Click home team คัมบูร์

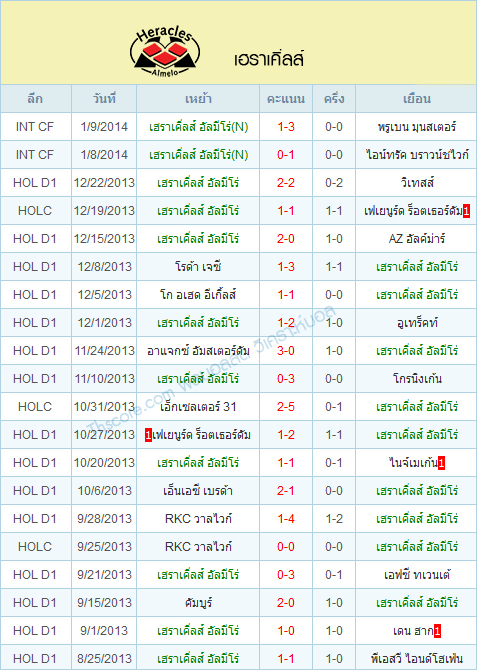[x=198, y=602]
